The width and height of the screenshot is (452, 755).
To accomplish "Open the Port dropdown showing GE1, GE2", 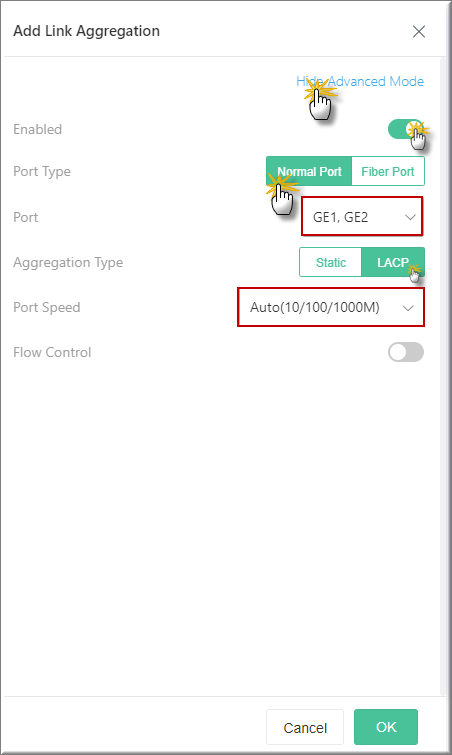I will [x=362, y=217].
